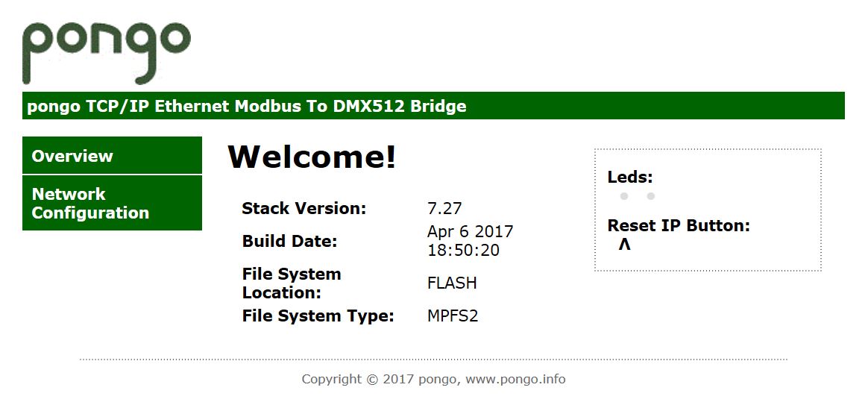
Task: Click the Reset IP Button: label
Action: click(x=679, y=226)
